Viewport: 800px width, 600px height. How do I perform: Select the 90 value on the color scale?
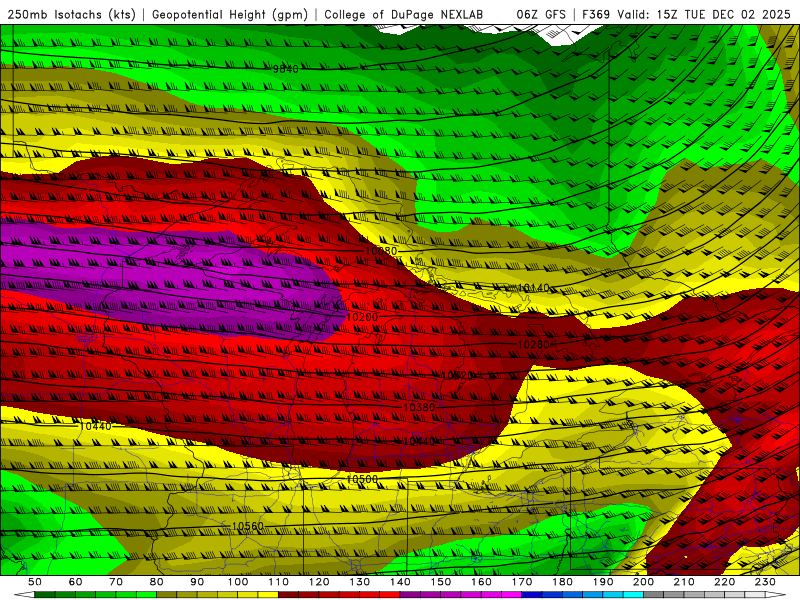pos(197,582)
